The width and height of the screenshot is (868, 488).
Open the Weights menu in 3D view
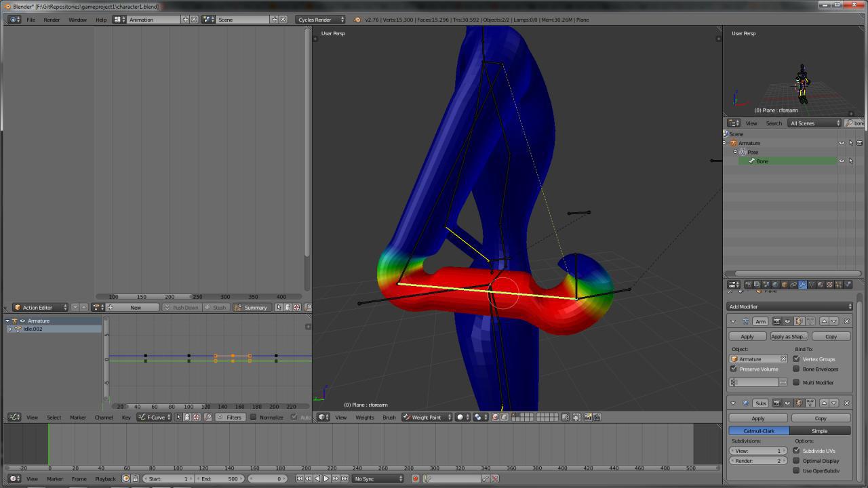[365, 417]
